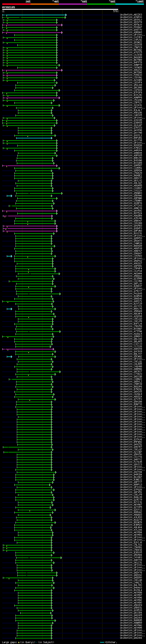The image size is (146, 644).
Task: Click the green ~80% identity legend segment
Action: pos(101,4)
